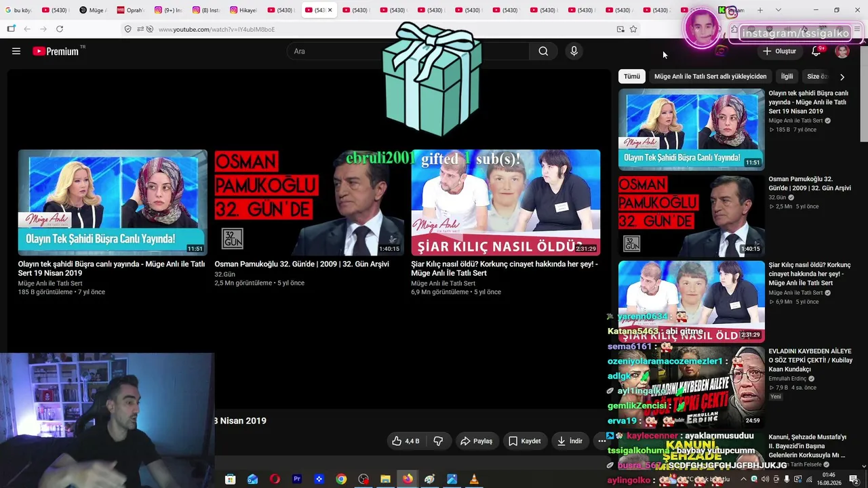This screenshot has width=868, height=488.
Task: Click the Firefox icon in the taskbar
Action: pos(408,479)
